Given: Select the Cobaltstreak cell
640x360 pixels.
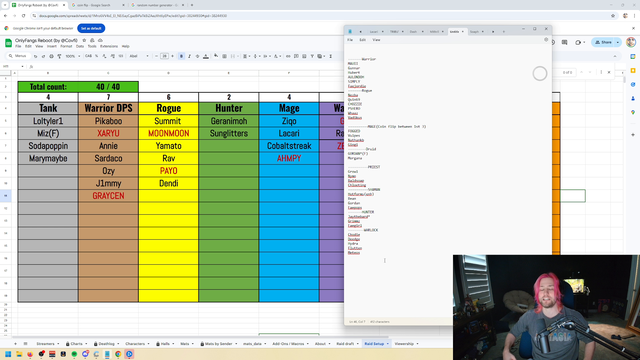Looking at the screenshot, I should point(289,146).
